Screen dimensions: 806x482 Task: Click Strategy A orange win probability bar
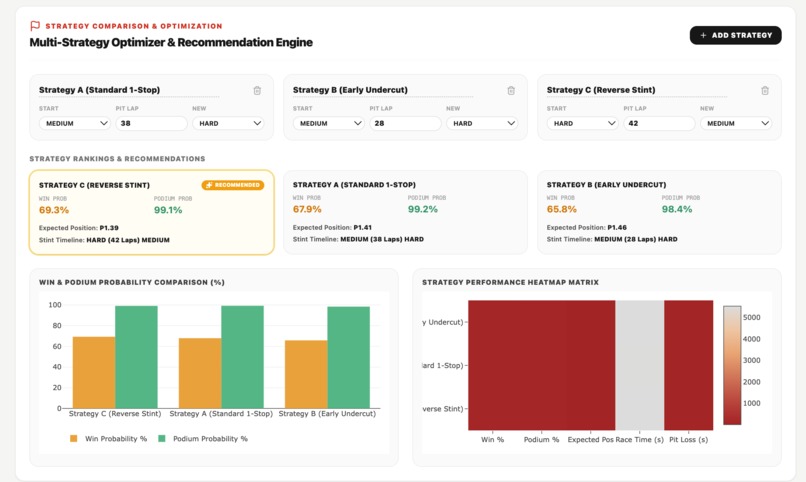pyautogui.click(x=200, y=373)
